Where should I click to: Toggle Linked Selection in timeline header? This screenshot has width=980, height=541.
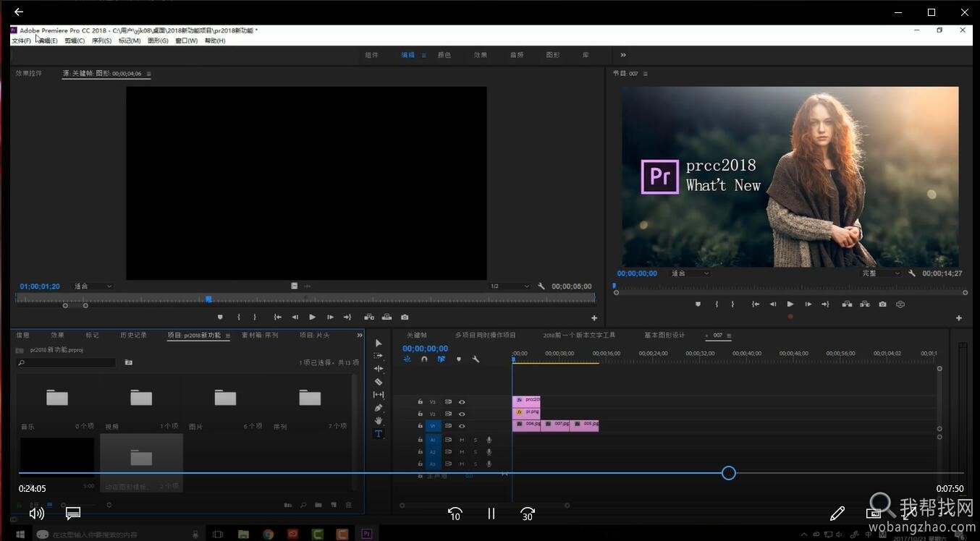point(441,359)
